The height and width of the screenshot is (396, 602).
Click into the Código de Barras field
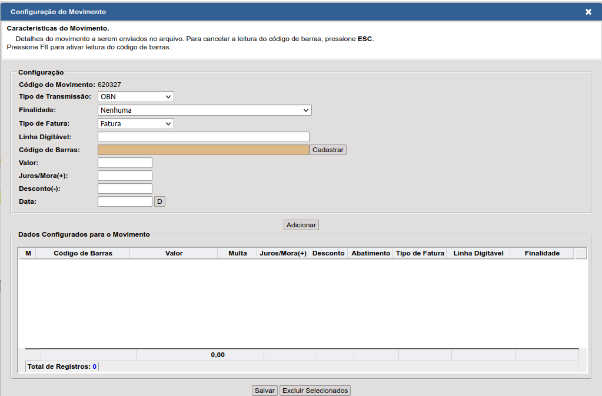click(203, 149)
